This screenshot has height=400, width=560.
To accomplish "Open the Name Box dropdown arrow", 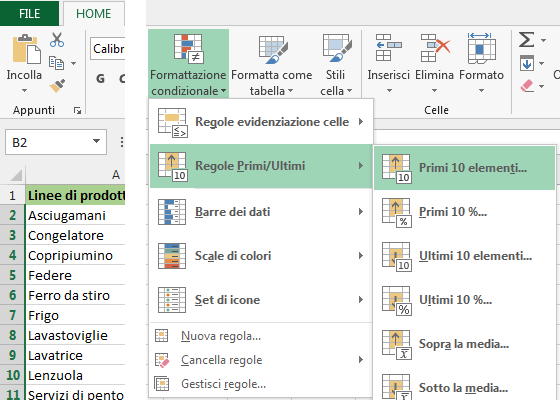I will coord(96,141).
